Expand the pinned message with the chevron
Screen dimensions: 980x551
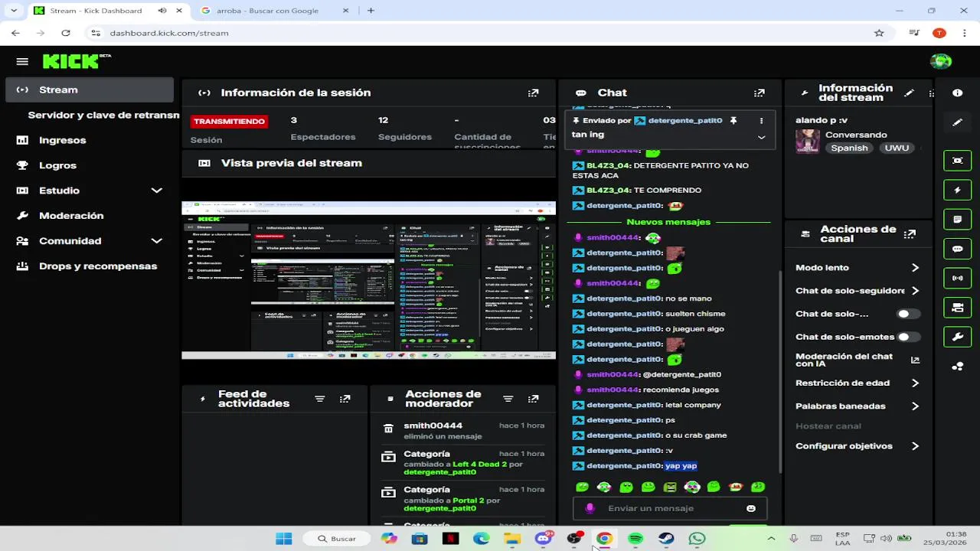pyautogui.click(x=761, y=137)
